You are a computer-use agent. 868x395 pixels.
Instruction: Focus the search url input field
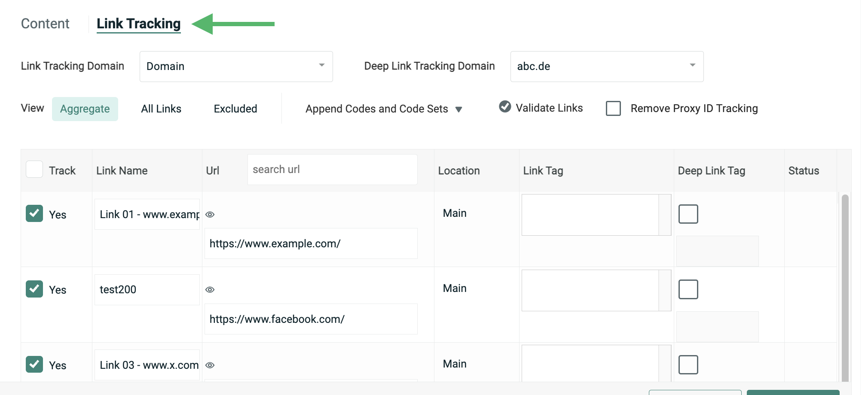click(x=332, y=170)
